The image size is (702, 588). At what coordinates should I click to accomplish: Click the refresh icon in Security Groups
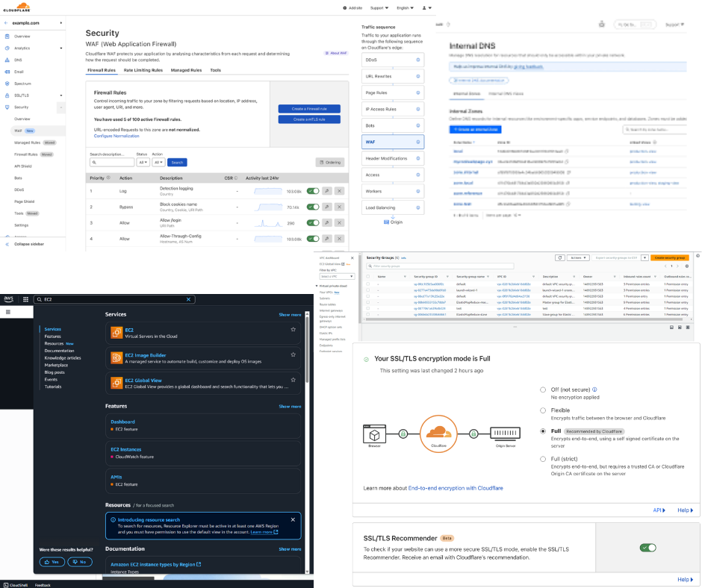click(560, 257)
